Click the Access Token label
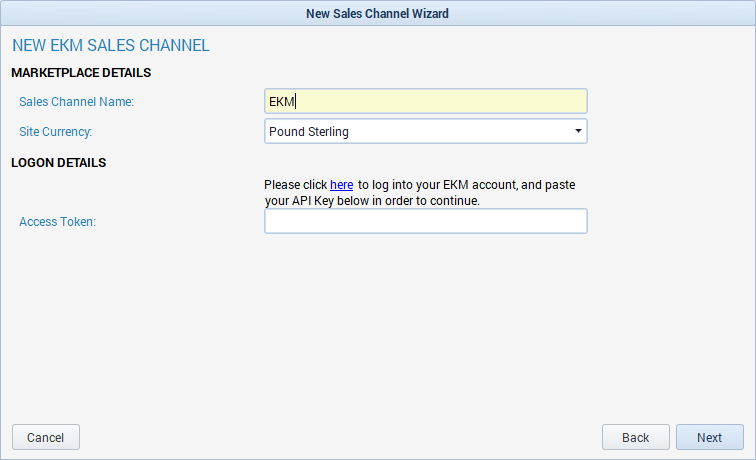Viewport: 756px width, 460px height. click(x=57, y=222)
